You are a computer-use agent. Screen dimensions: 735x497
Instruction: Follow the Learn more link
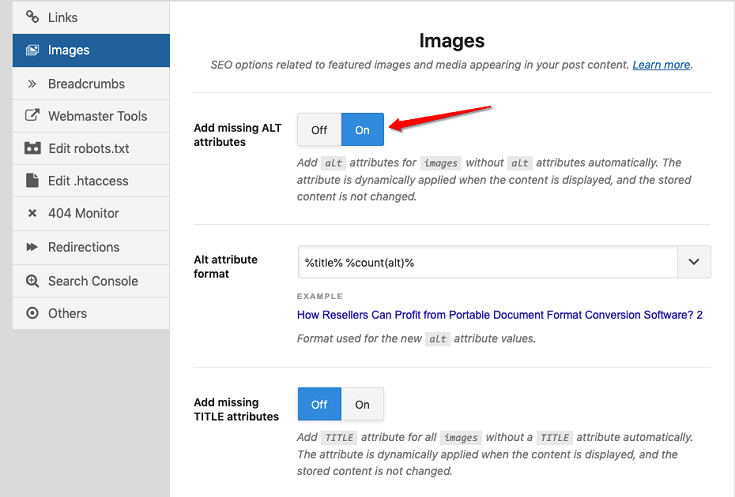click(661, 65)
